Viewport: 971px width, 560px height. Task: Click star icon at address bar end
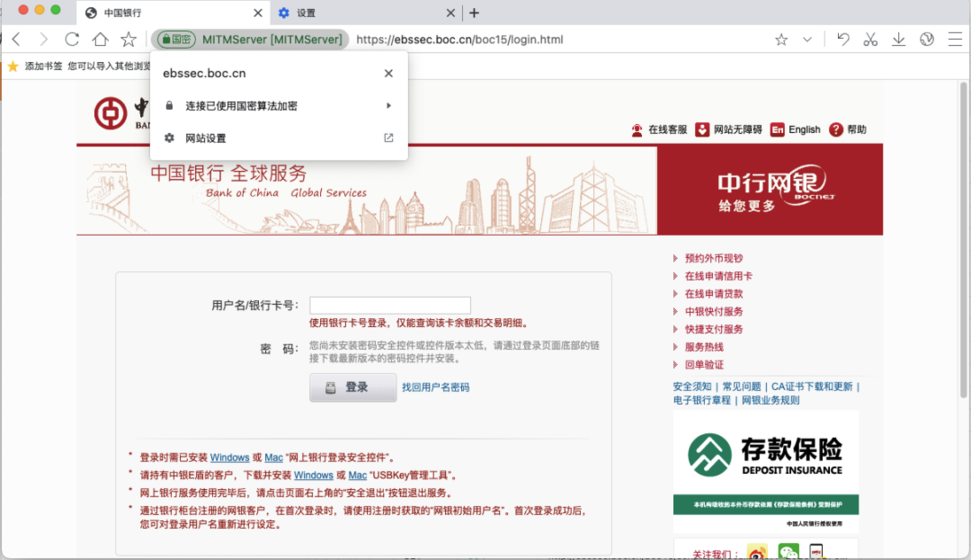click(781, 40)
